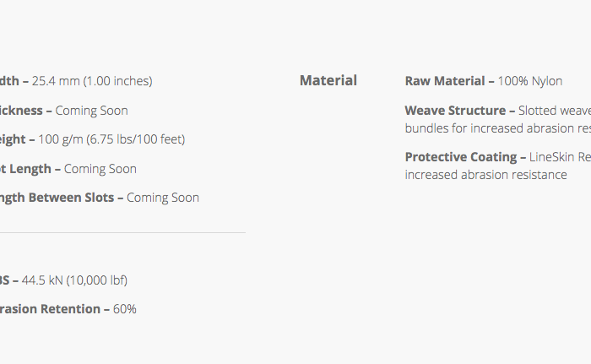Click the Slotted weave description text

pos(554,111)
